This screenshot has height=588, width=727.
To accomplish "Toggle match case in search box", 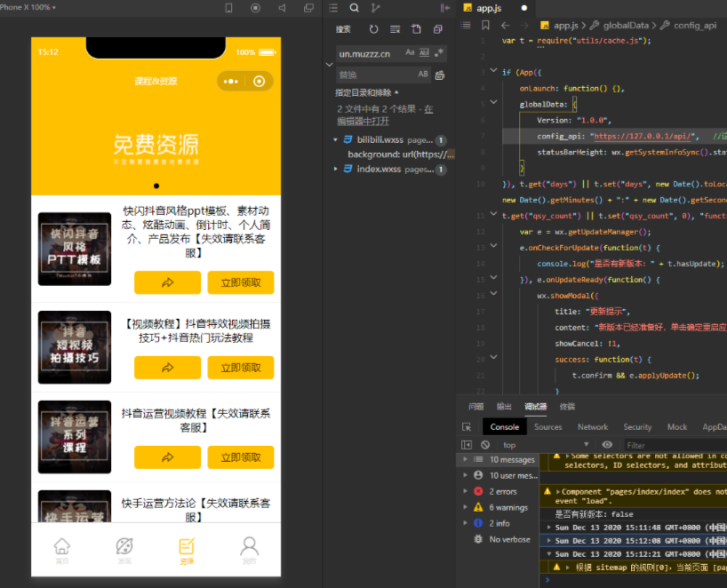I will click(410, 52).
